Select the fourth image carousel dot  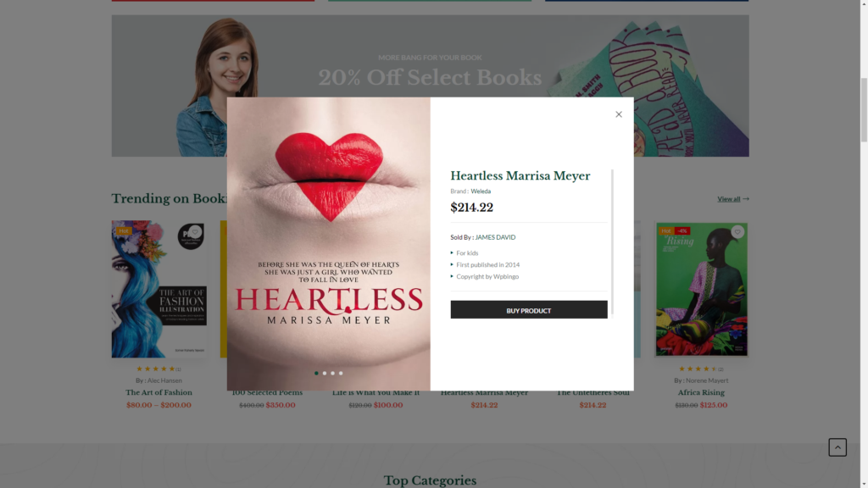click(x=341, y=373)
